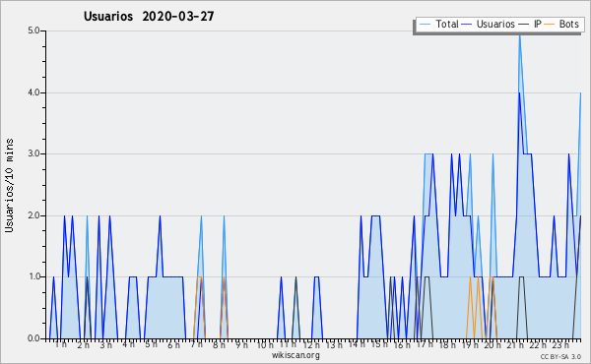Click the y-axis label '1.0'
This screenshot has height=364, width=591.
tap(33, 276)
